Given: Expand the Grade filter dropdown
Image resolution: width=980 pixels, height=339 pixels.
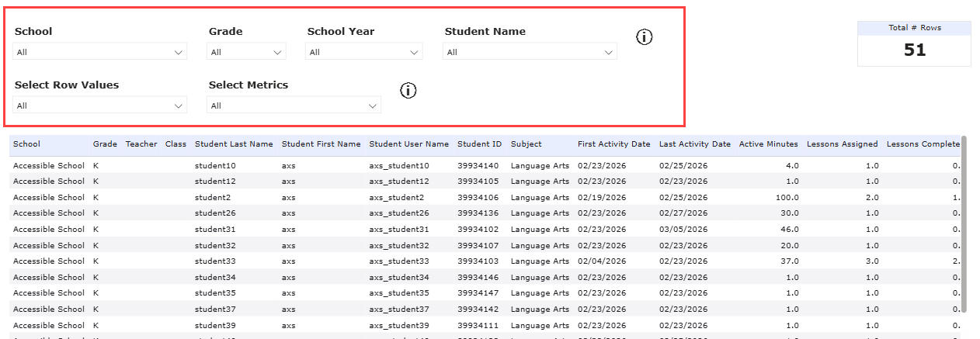Looking at the screenshot, I should tap(246, 52).
